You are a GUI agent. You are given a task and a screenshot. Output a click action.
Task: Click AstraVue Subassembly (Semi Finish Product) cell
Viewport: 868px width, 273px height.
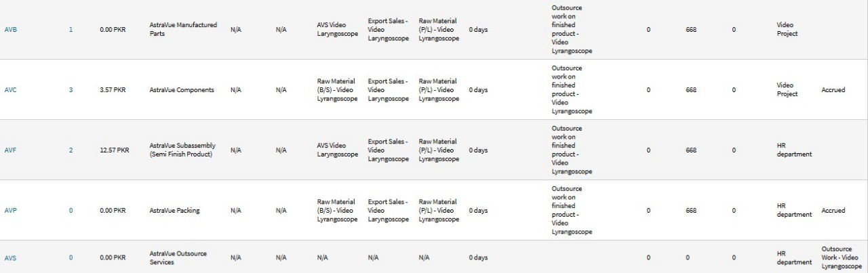pos(180,150)
